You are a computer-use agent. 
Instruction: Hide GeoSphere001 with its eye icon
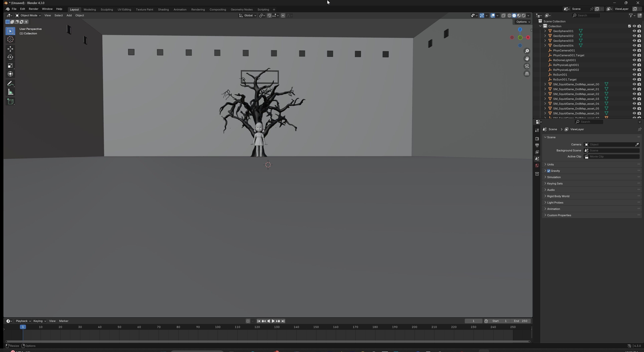634,31
